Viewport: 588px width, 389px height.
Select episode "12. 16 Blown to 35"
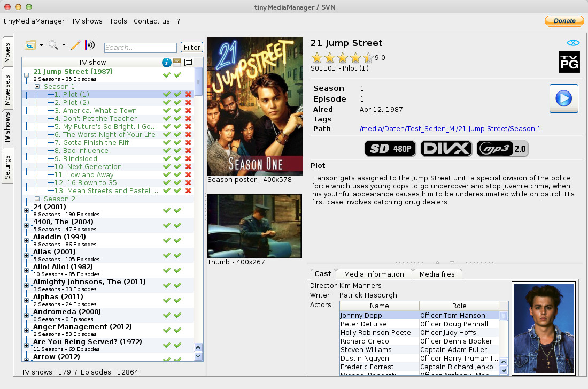point(86,182)
